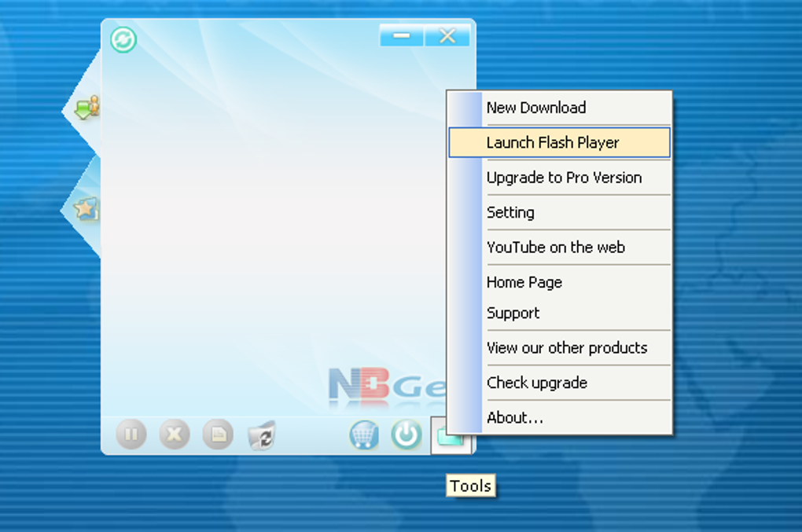The height and width of the screenshot is (532, 802).
Task: Click the convert refresh arrows icon
Action: (x=261, y=435)
